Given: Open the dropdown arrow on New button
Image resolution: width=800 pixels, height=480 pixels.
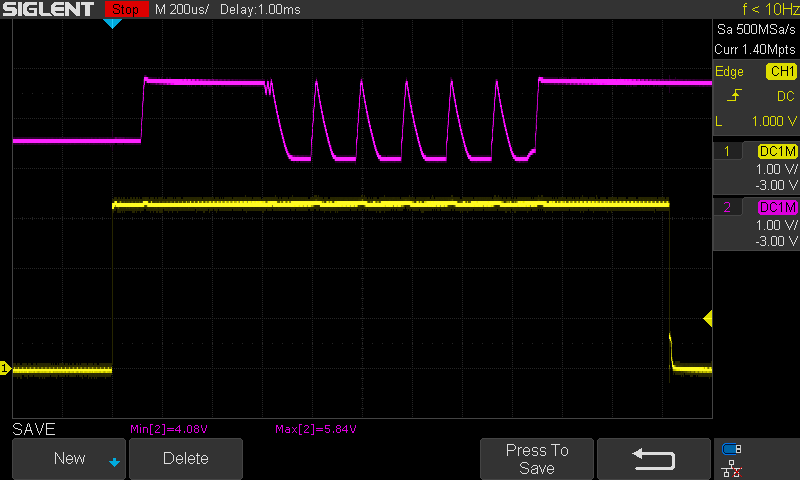Looking at the screenshot, I should (x=114, y=462).
